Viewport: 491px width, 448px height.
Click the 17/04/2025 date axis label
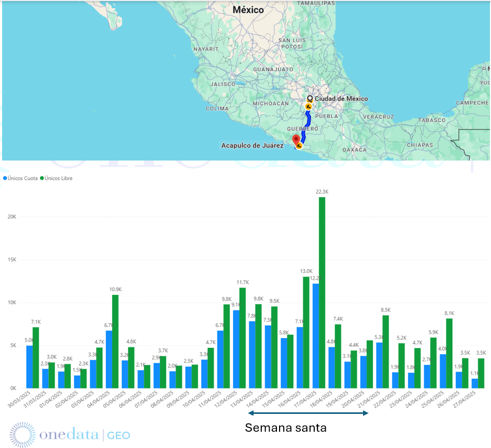[x=307, y=400]
